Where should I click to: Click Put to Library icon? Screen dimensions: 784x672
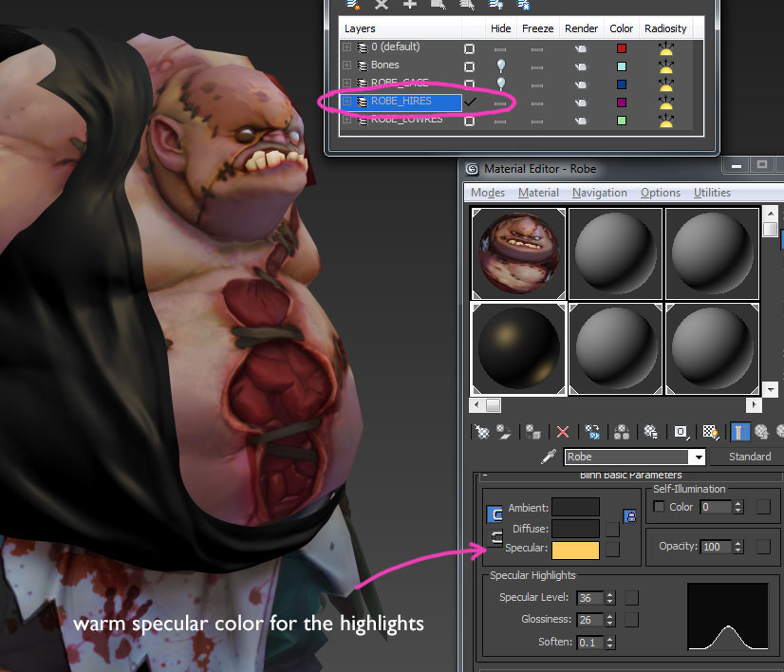[x=650, y=432]
